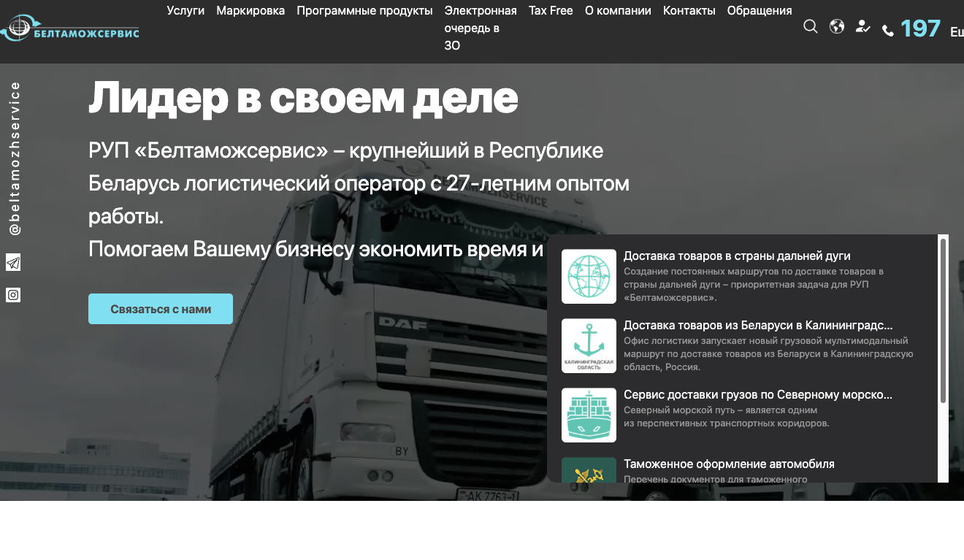Click the globe language icon

click(837, 27)
